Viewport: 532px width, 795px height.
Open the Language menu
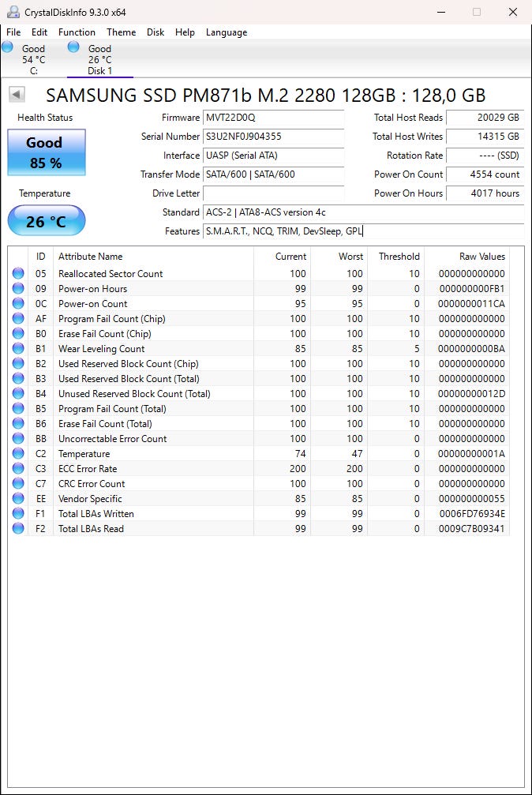(227, 32)
